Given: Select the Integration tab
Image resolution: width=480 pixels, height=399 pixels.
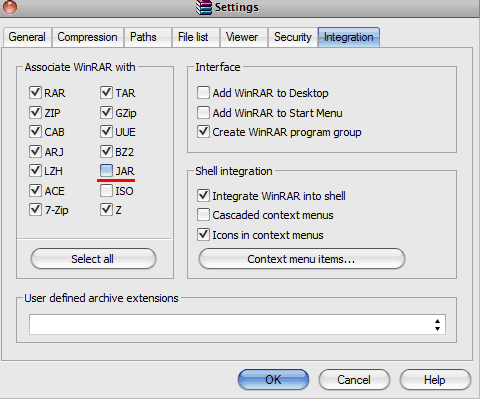Looking at the screenshot, I should (349, 37).
